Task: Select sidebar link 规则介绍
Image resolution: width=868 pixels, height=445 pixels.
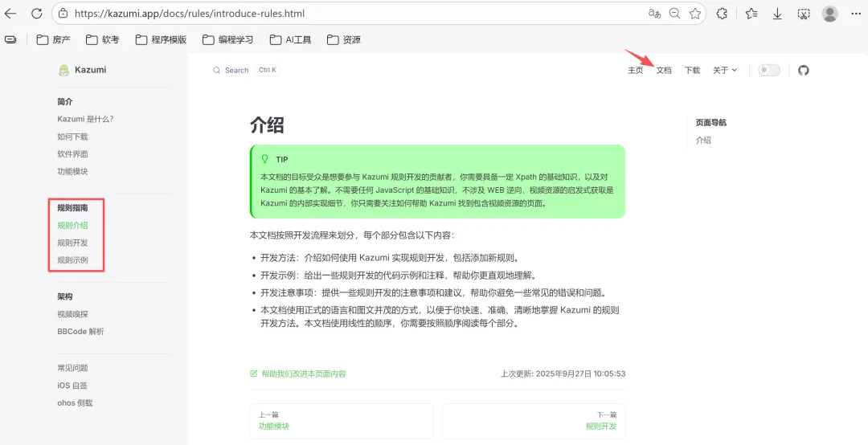Action: pos(72,225)
